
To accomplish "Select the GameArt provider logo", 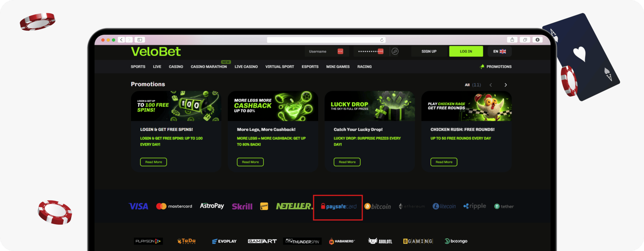I will point(262,241).
